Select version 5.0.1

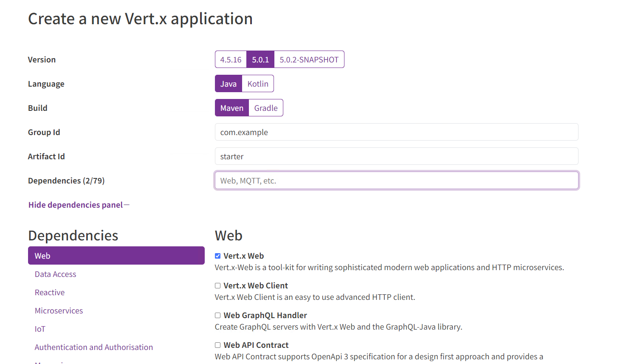(260, 59)
